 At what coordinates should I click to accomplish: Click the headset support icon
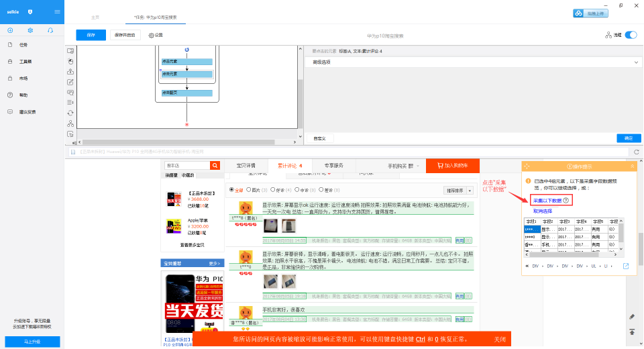[x=50, y=30]
